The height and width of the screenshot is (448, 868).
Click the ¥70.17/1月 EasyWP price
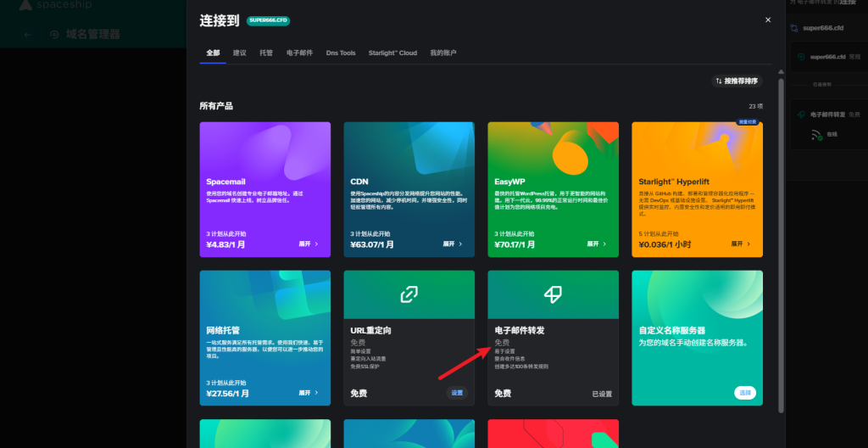pyautogui.click(x=515, y=244)
